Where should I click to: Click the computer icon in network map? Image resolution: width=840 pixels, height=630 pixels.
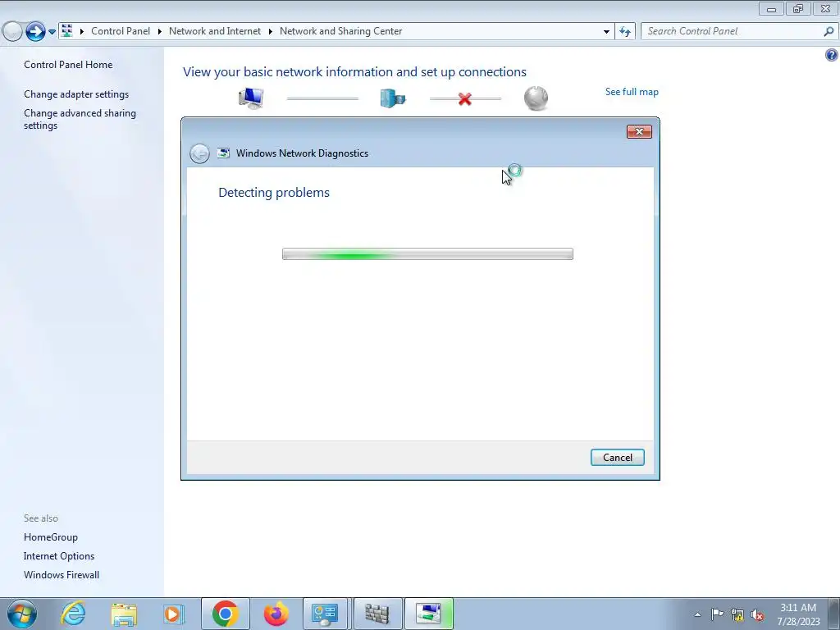pyautogui.click(x=251, y=98)
